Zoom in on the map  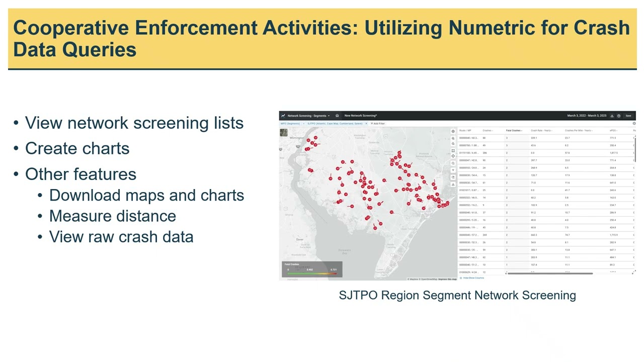point(453,138)
